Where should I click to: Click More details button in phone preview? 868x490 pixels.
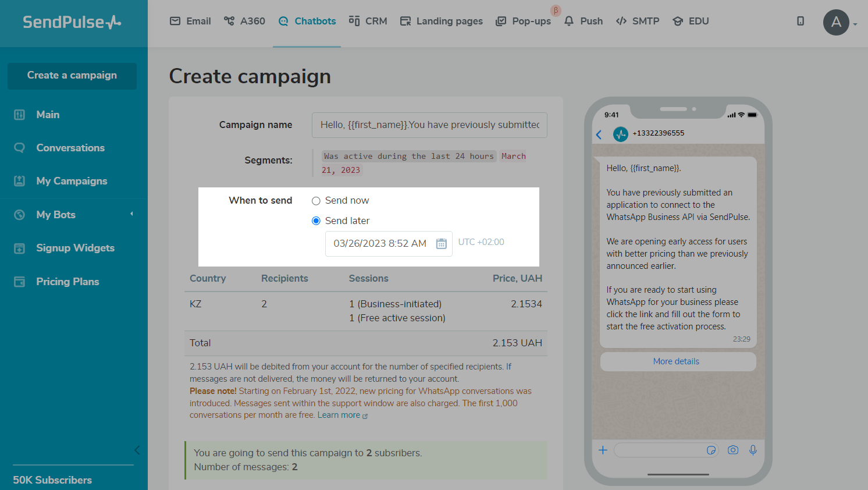point(676,361)
